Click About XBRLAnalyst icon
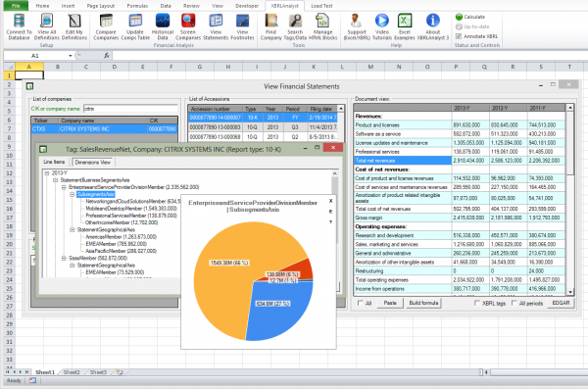This screenshot has width=588, height=389. 433,21
